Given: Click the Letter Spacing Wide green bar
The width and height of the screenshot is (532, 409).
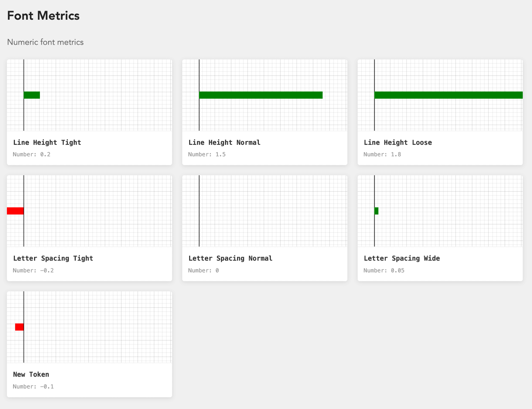Looking at the screenshot, I should [x=376, y=211].
